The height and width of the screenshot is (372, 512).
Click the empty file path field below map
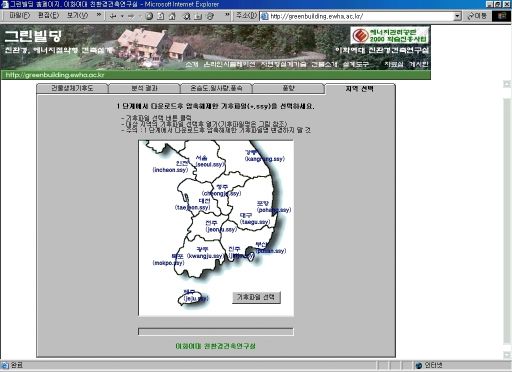pyautogui.click(x=216, y=331)
